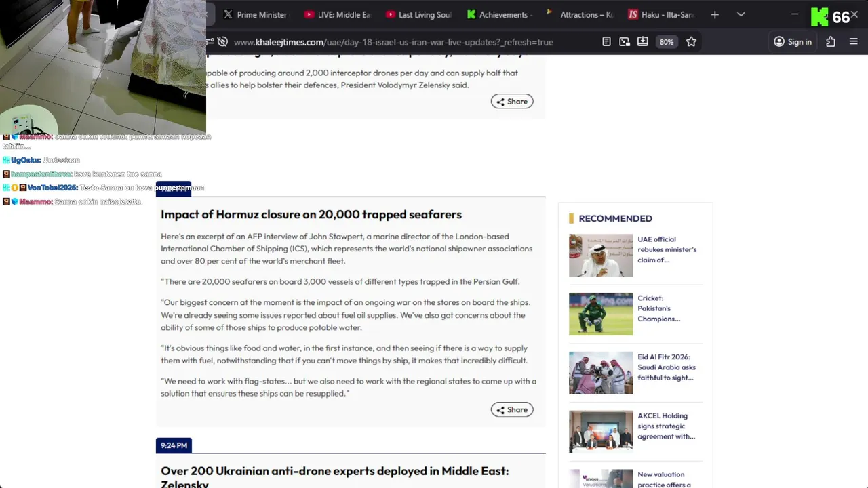Click the UAE official article thumbnail
Viewport: 868px width, 488px height.
pyautogui.click(x=601, y=256)
